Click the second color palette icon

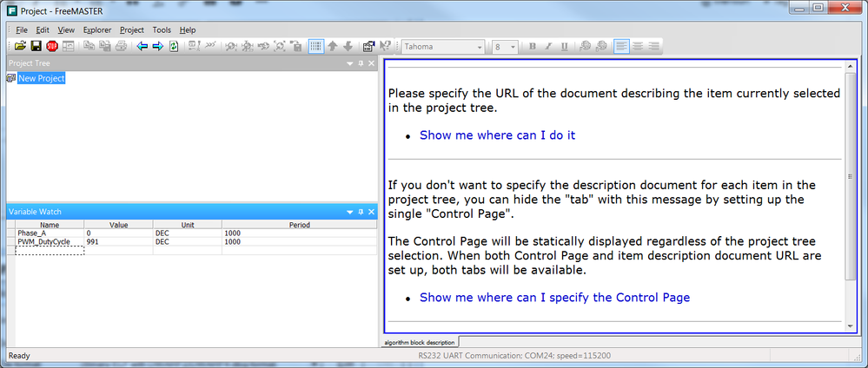pos(601,47)
